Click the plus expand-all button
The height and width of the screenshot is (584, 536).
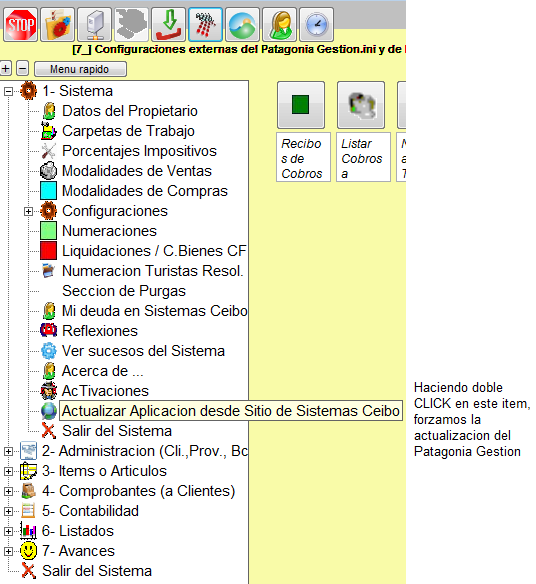[6, 69]
